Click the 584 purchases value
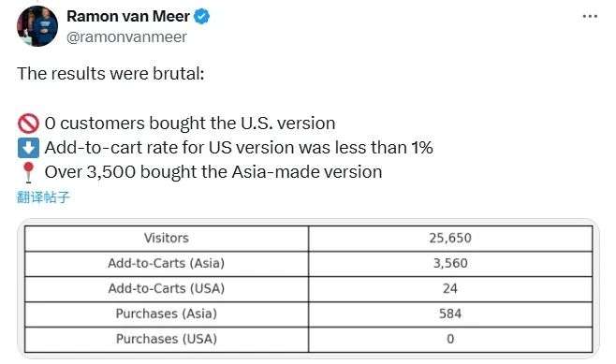The width and height of the screenshot is (616, 364). (450, 313)
